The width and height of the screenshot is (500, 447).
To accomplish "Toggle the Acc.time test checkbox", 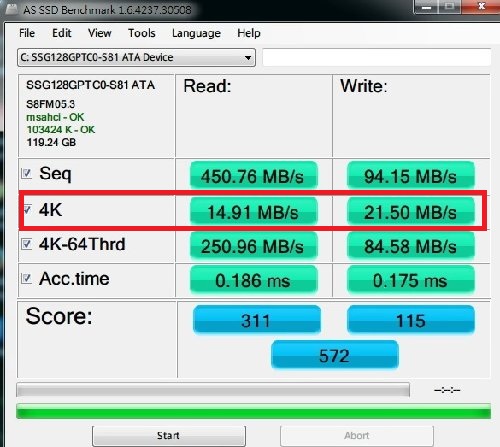I will pyautogui.click(x=26, y=278).
